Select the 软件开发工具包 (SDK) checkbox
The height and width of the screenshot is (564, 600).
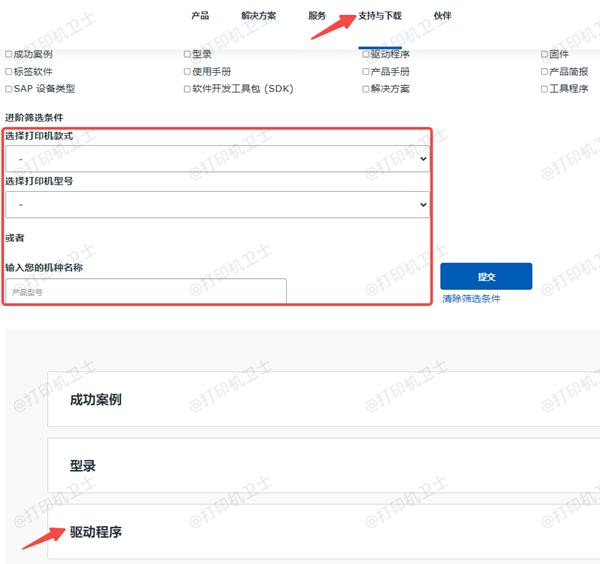(x=187, y=89)
